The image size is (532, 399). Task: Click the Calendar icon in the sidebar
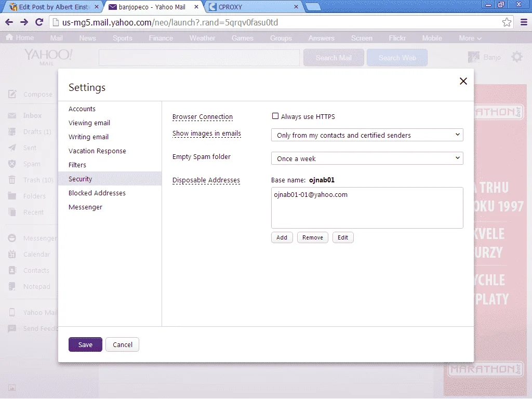(12, 254)
